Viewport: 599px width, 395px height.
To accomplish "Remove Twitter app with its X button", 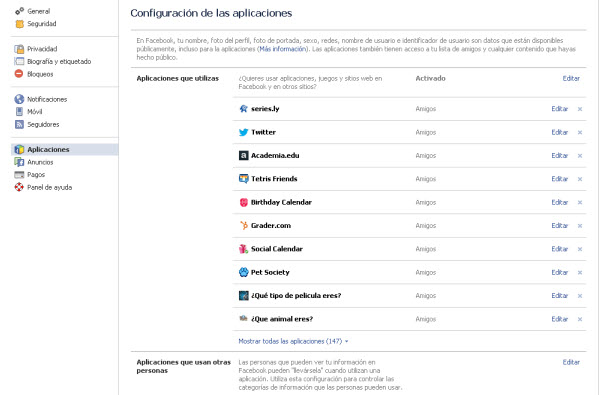I will [x=580, y=133].
